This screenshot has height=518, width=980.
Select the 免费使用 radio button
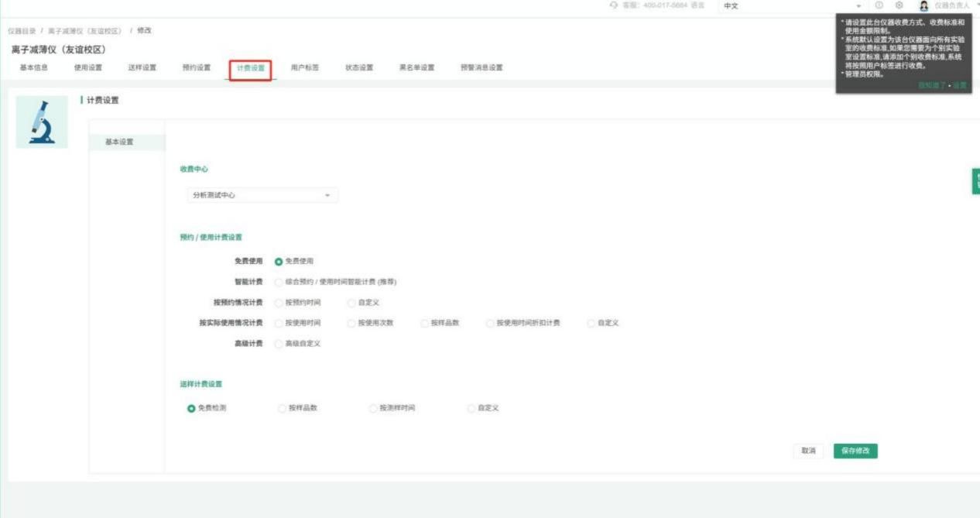279,261
